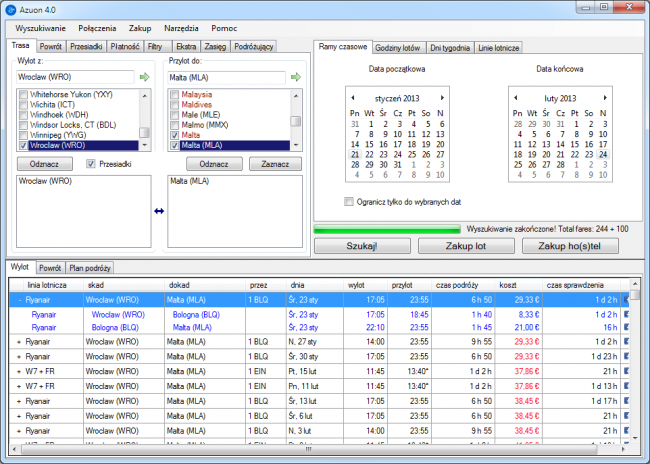Switch to the Filtry tab
The height and width of the screenshot is (464, 650).
[154, 47]
